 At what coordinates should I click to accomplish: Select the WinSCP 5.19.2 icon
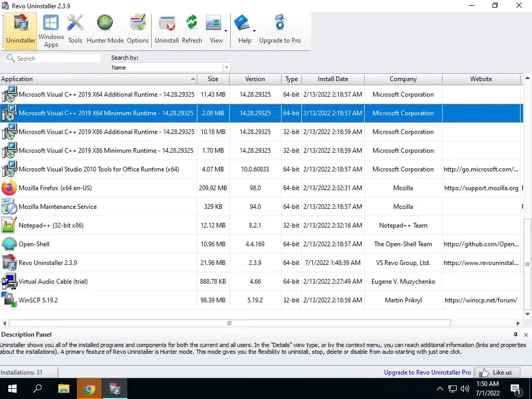tap(9, 300)
